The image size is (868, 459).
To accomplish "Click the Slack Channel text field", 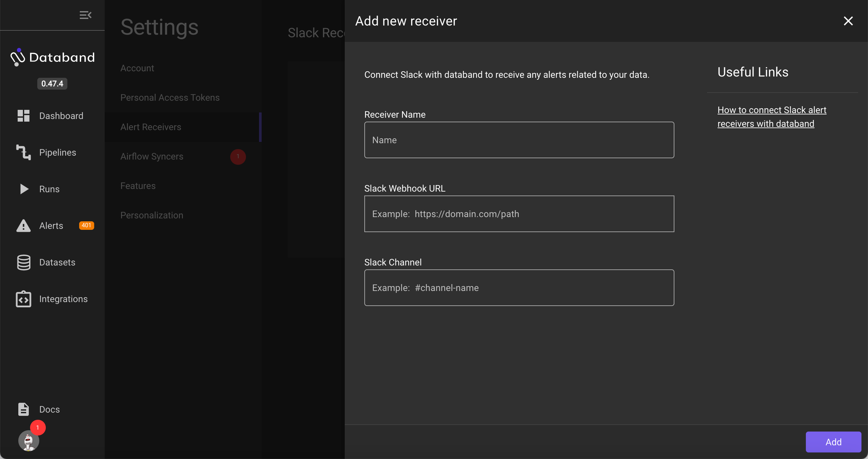I will [519, 288].
